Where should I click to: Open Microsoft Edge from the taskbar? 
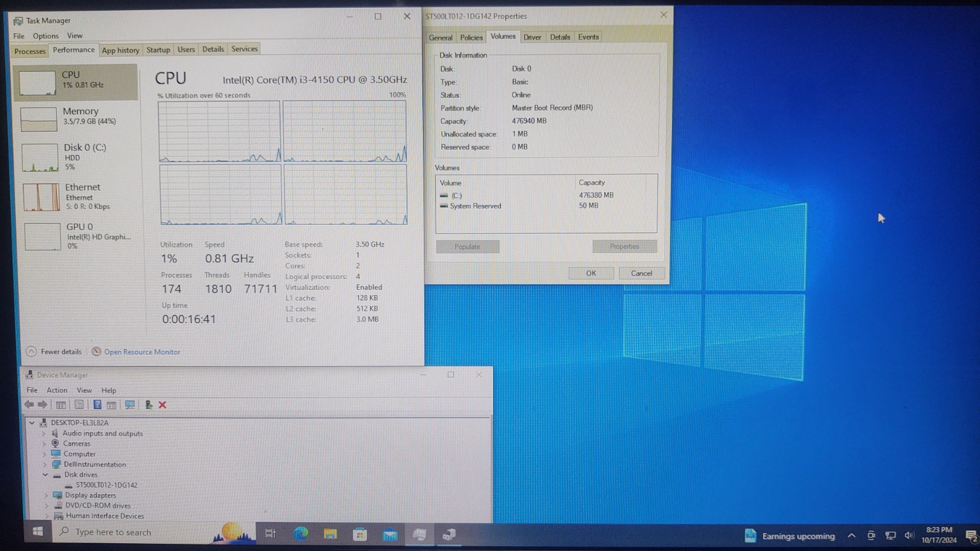[301, 533]
